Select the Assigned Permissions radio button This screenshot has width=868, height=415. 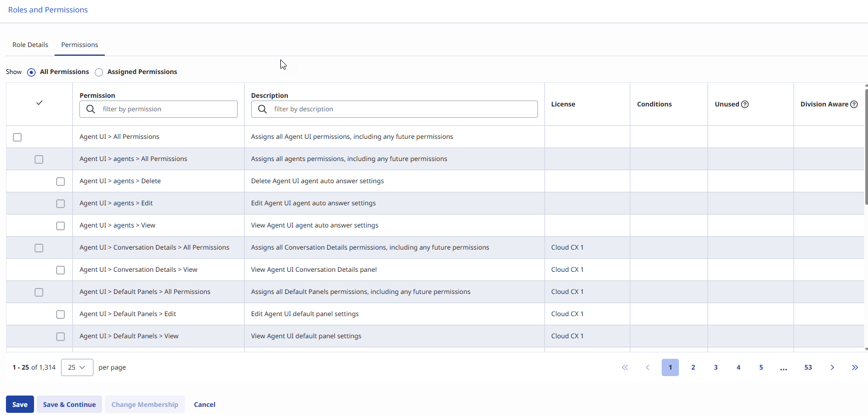pos(99,72)
